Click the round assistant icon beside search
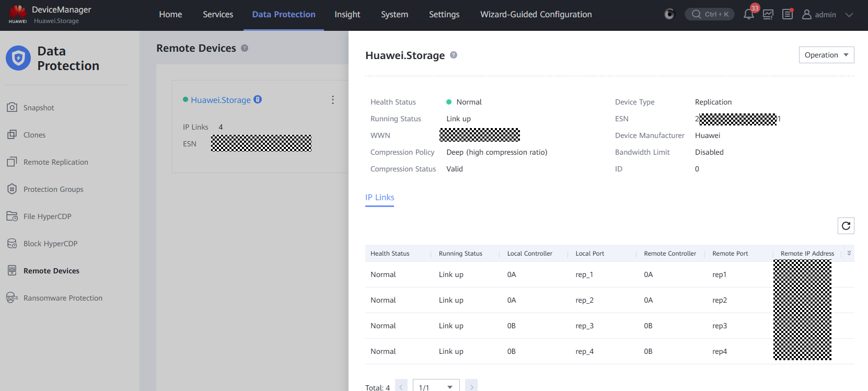 [669, 14]
